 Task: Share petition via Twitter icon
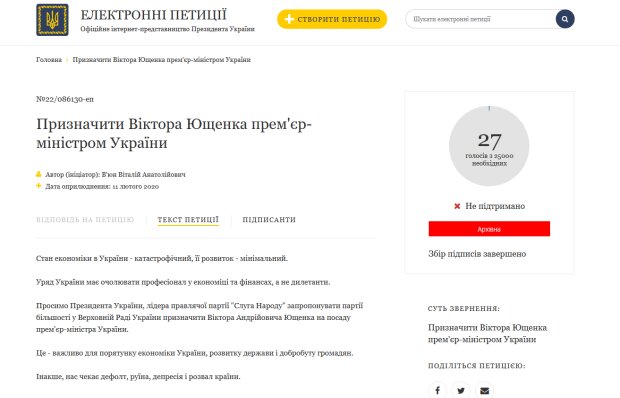pos(461,390)
